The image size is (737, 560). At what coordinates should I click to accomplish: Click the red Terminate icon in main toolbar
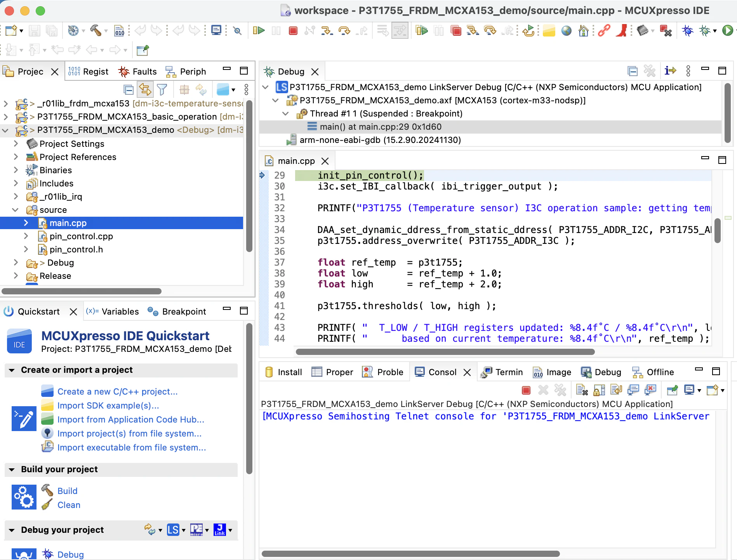(293, 30)
